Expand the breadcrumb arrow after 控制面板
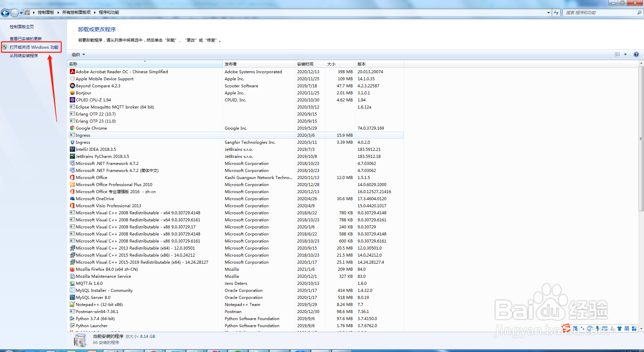This screenshot has width=644, height=352. [58, 12]
